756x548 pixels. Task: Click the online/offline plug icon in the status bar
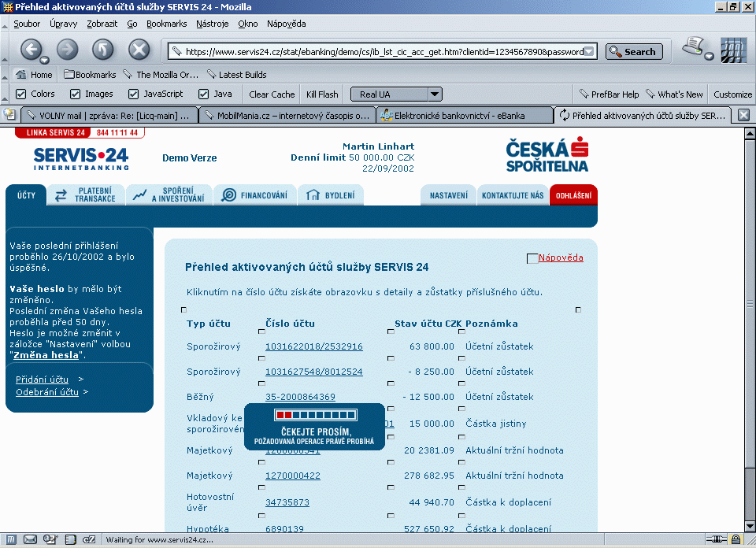pos(717,539)
